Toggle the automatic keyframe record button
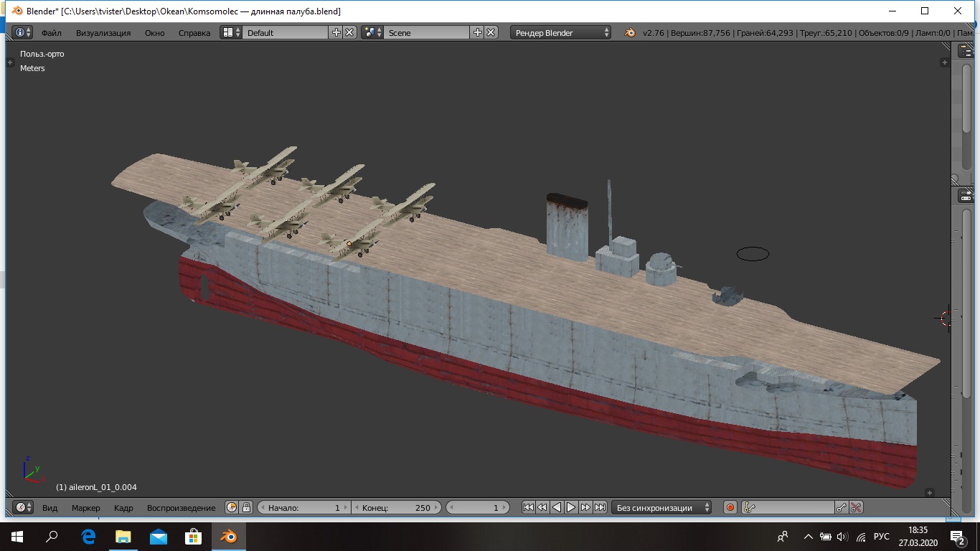 pos(730,507)
